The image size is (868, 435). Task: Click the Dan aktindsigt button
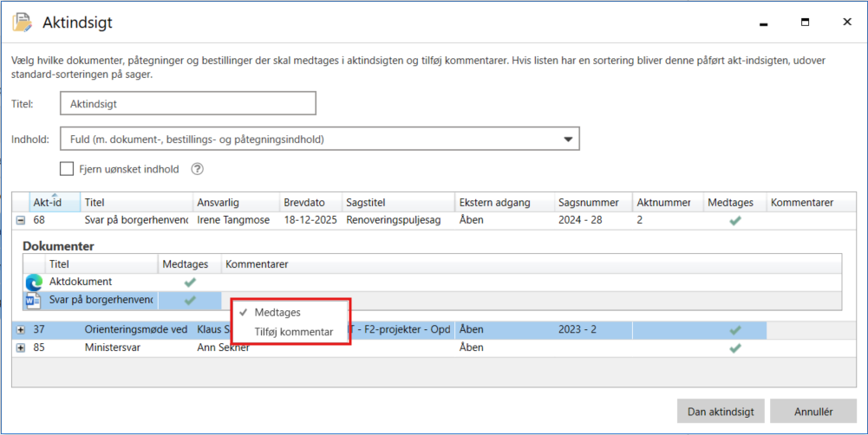click(720, 412)
